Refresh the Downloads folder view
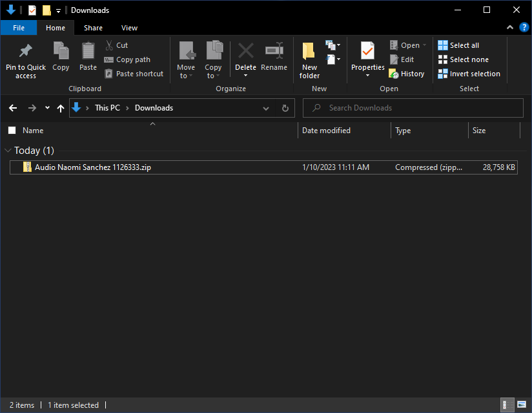The width and height of the screenshot is (532, 413). pos(285,108)
